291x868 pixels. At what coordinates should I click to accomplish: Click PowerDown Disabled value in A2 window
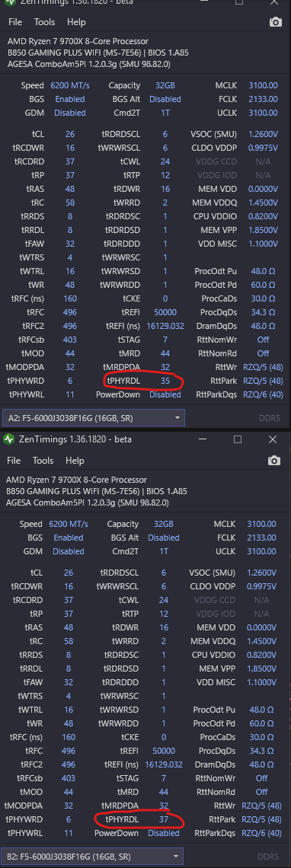tap(165, 394)
